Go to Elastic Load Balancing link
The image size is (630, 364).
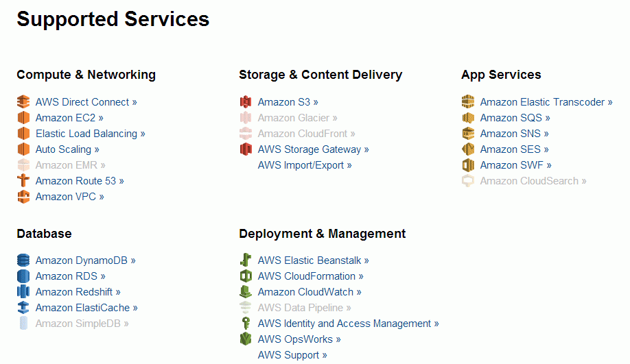pyautogui.click(x=91, y=133)
